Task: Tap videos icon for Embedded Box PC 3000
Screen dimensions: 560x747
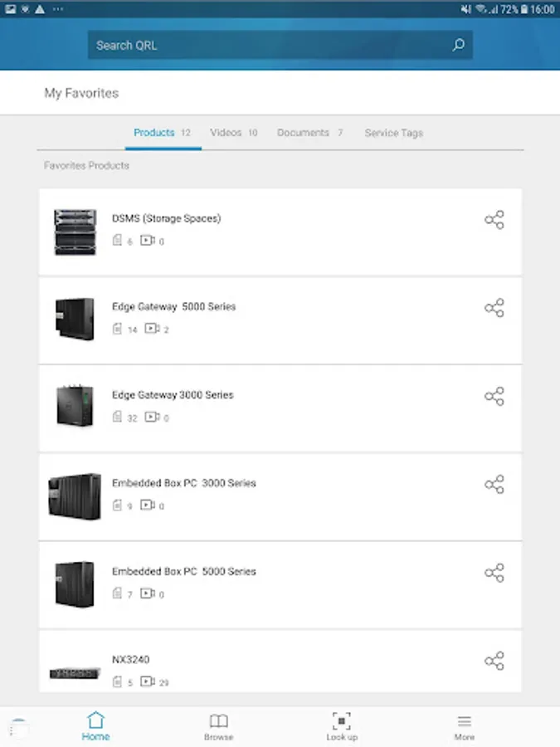Action: tap(147, 505)
